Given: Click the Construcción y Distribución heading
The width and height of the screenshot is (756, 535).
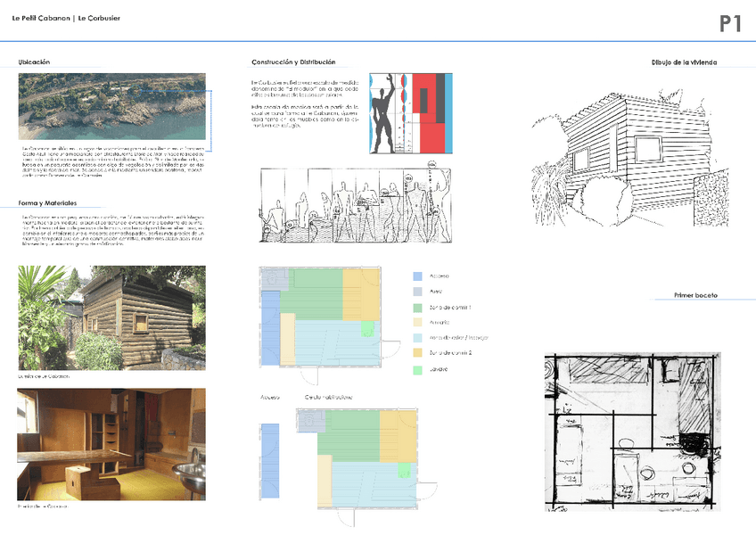Looking at the screenshot, I should click(293, 62).
